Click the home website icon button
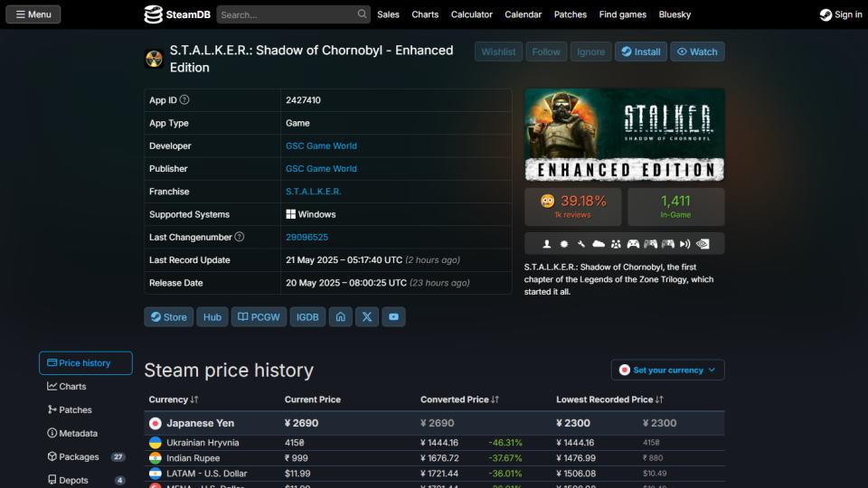 pyautogui.click(x=341, y=317)
